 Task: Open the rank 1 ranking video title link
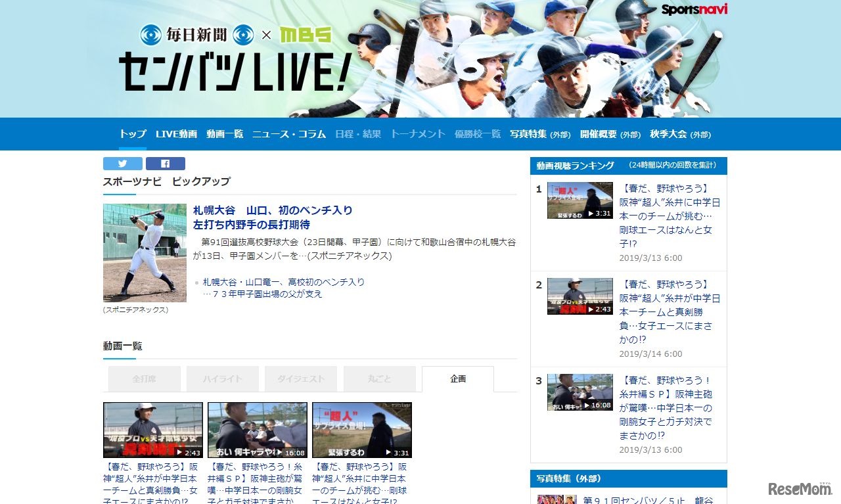click(670, 216)
